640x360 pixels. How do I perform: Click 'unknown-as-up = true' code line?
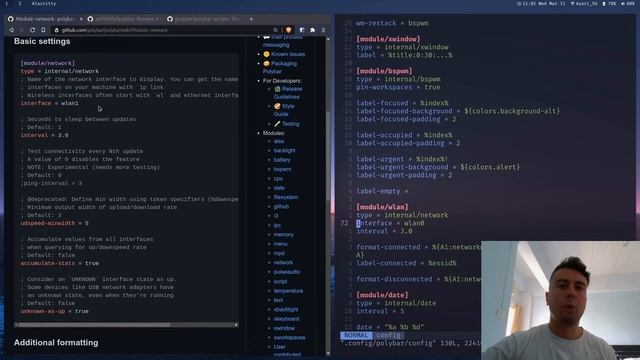[x=54, y=311]
